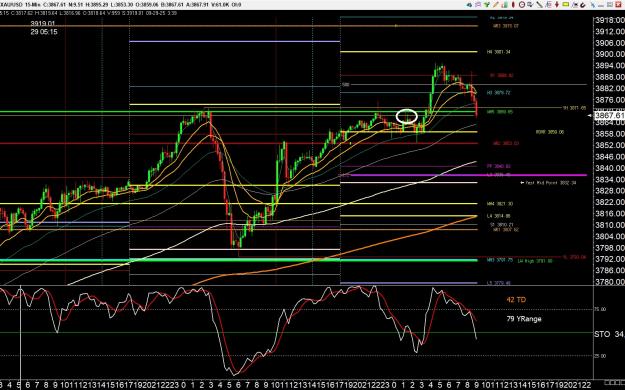Viewport: 625px width, 390px height.
Task: Click the MM4 3821 level label
Action: tap(500, 204)
